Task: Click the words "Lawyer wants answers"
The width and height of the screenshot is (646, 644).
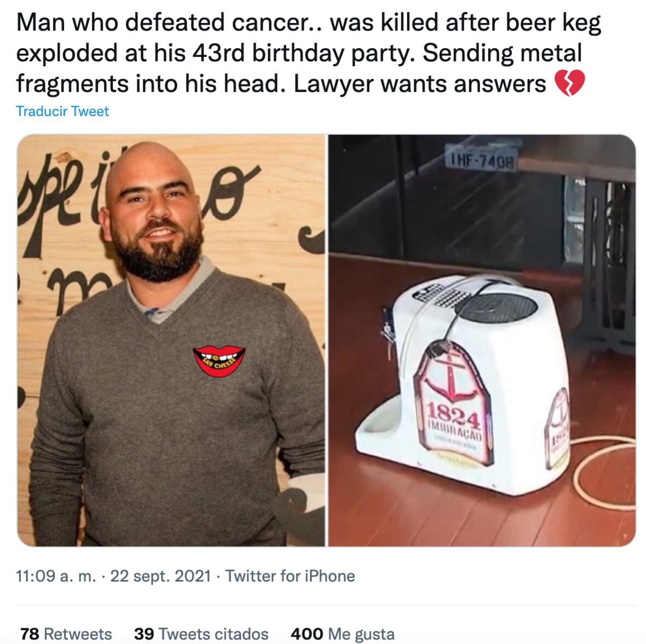Action: click(419, 84)
